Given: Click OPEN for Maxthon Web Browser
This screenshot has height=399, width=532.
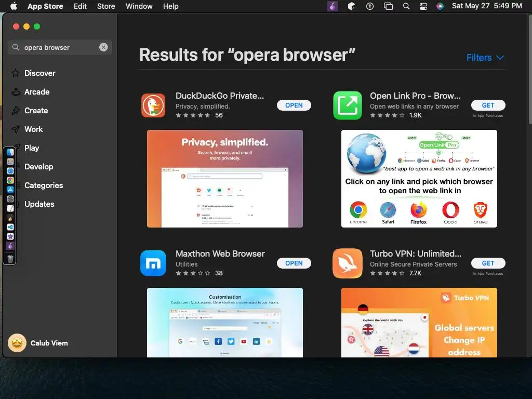Looking at the screenshot, I should pos(294,263).
